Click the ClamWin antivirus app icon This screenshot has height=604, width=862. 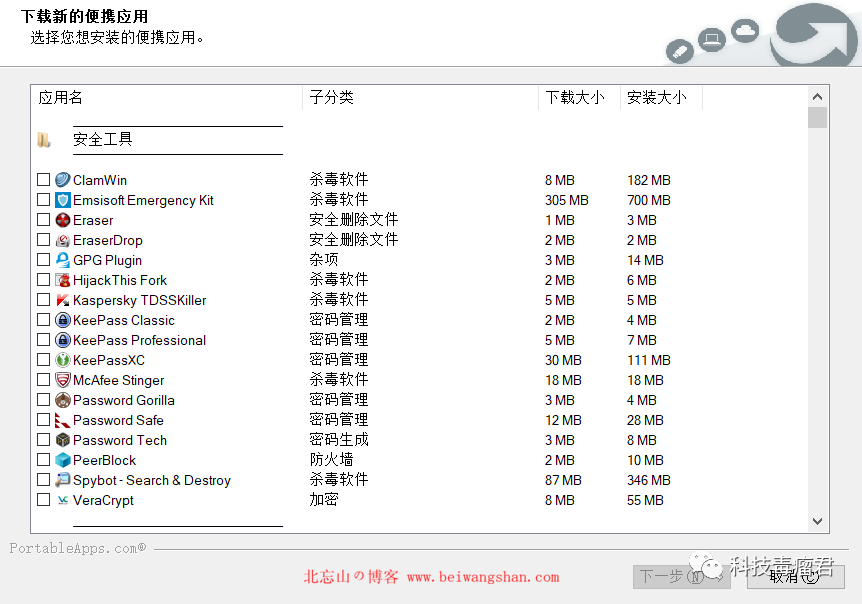click(60, 180)
